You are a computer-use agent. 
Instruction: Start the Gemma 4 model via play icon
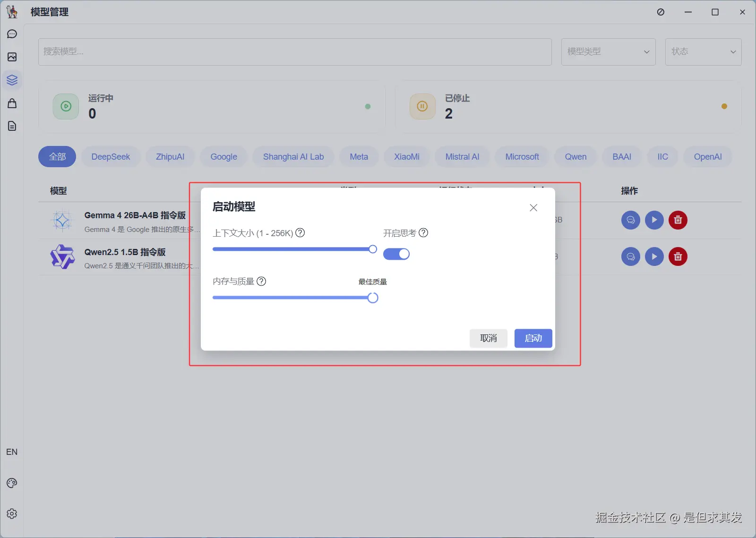pos(654,220)
